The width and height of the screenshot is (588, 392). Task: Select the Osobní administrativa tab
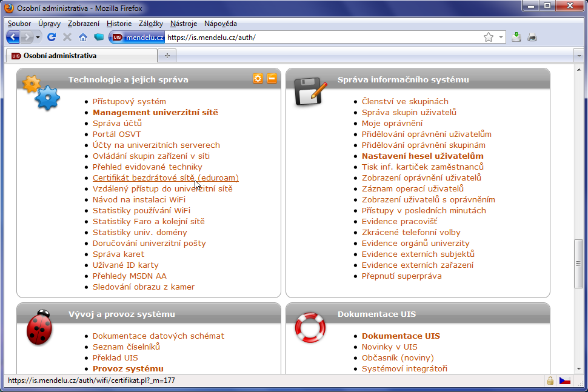tap(82, 56)
